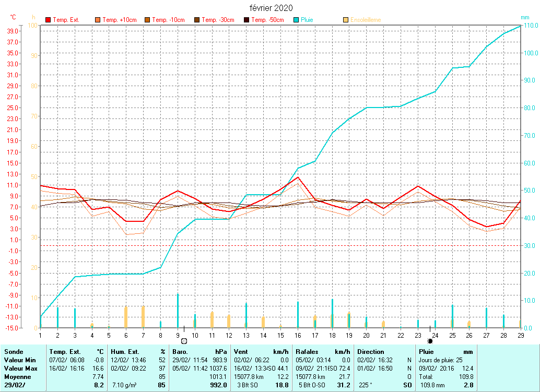Select the dark Temp. -50cm legend swatch
Screen dimensions: 540x392
(246, 20)
